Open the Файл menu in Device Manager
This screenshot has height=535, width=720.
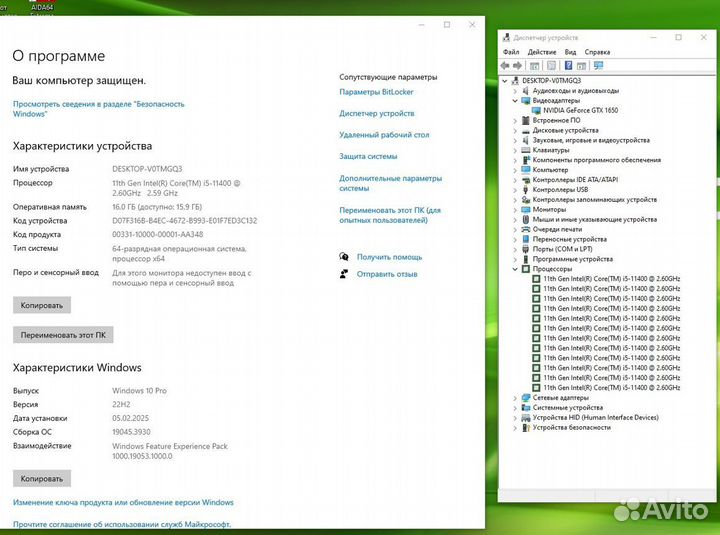[511, 52]
